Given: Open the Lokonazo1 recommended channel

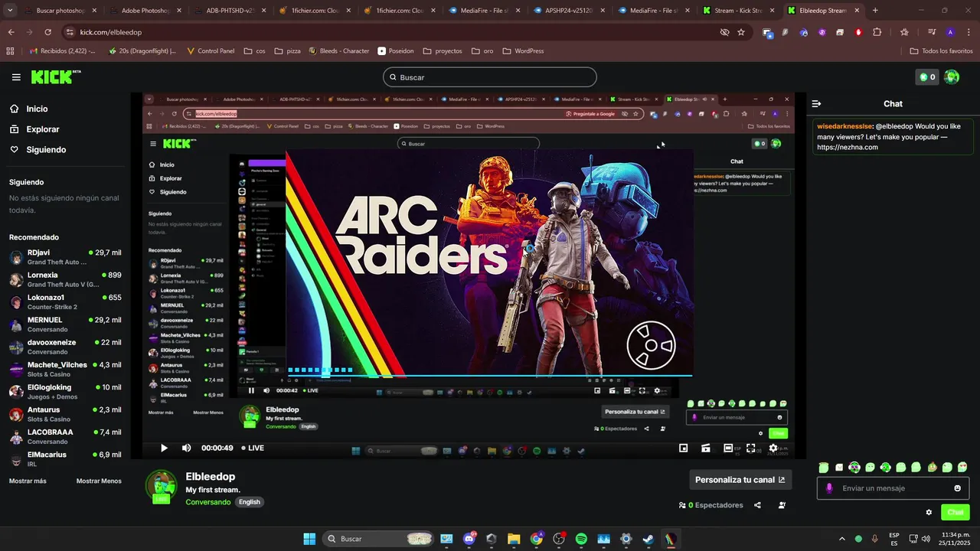Looking at the screenshot, I should point(65,302).
